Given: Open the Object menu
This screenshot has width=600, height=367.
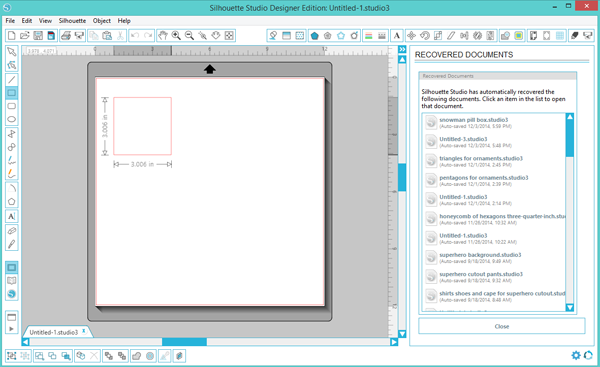Looking at the screenshot, I should [x=102, y=21].
